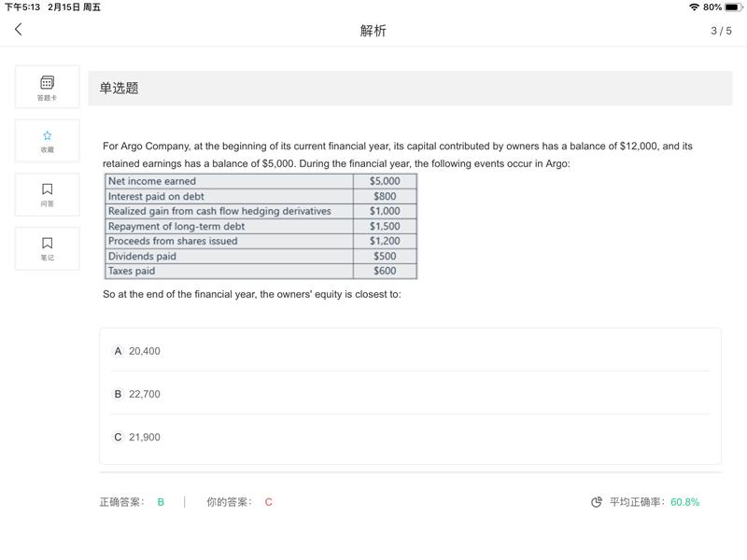Tap the status bar time 下午5:13
Viewport: 747px width, 560px height.
click(x=21, y=7)
